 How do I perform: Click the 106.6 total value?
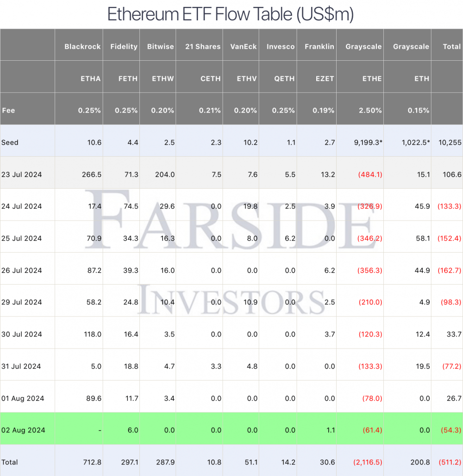click(452, 175)
